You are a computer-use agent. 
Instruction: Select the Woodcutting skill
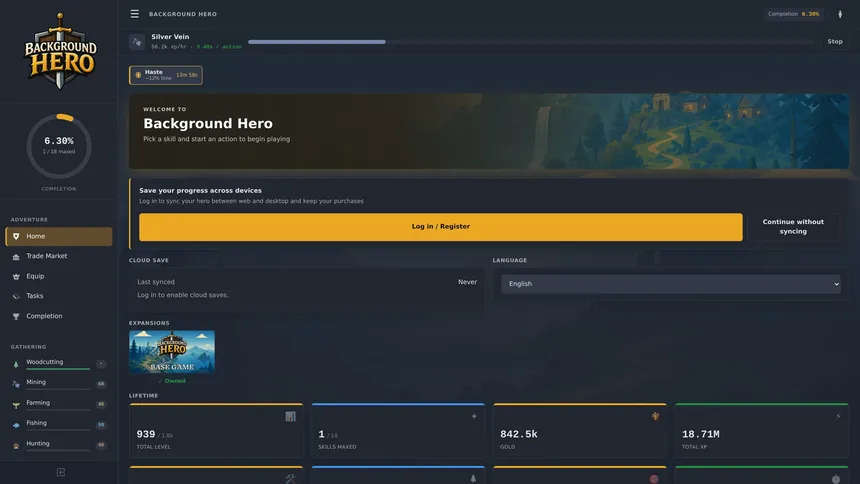coord(59,364)
